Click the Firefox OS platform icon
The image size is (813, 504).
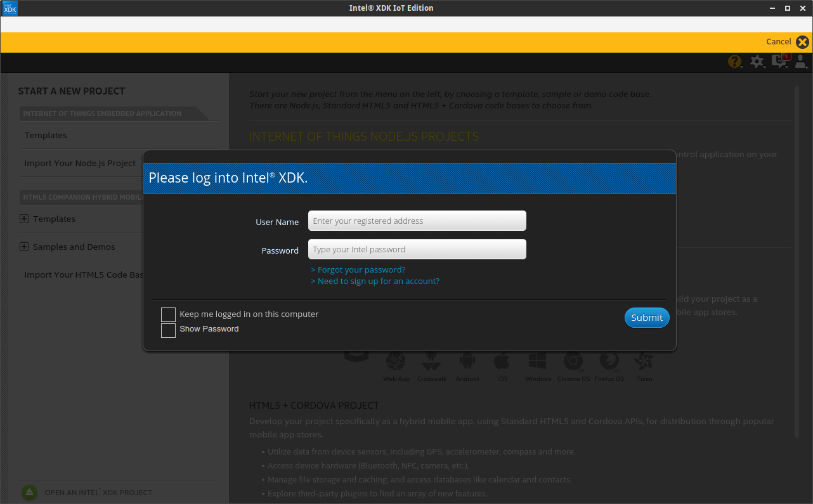click(609, 361)
